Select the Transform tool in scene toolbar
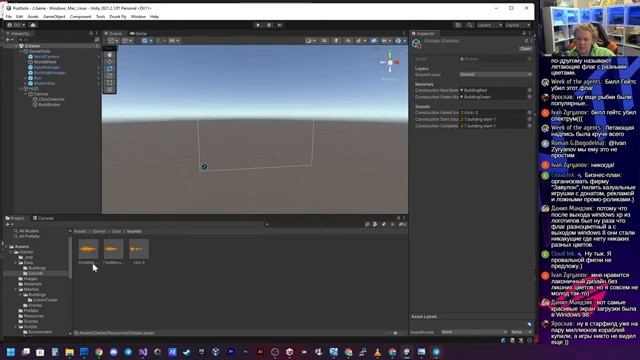640x360 pixels. point(109,89)
